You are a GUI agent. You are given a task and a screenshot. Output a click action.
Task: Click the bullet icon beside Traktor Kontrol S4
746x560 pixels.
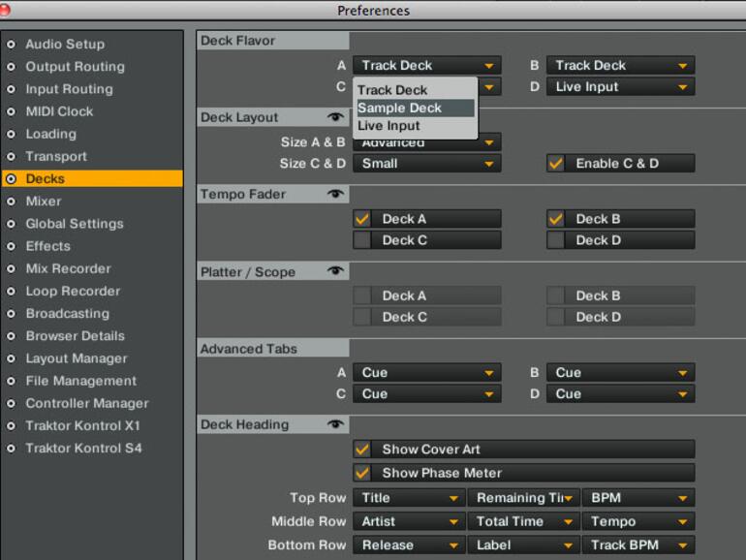(x=11, y=449)
